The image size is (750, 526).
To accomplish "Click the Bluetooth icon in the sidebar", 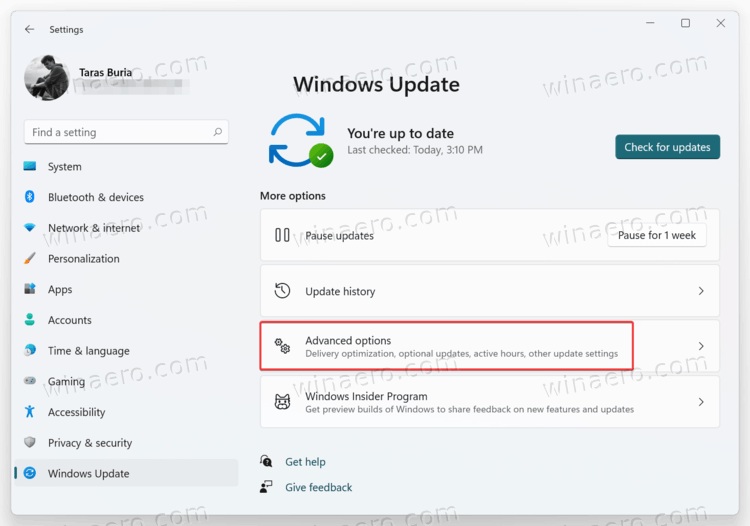I will (30, 197).
